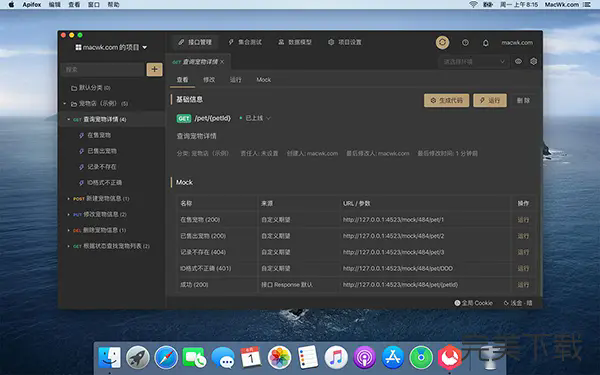Image resolution: width=600 pixels, height=375 pixels.
Task: Open the Apifox menu in menu bar
Action: coord(32,5)
